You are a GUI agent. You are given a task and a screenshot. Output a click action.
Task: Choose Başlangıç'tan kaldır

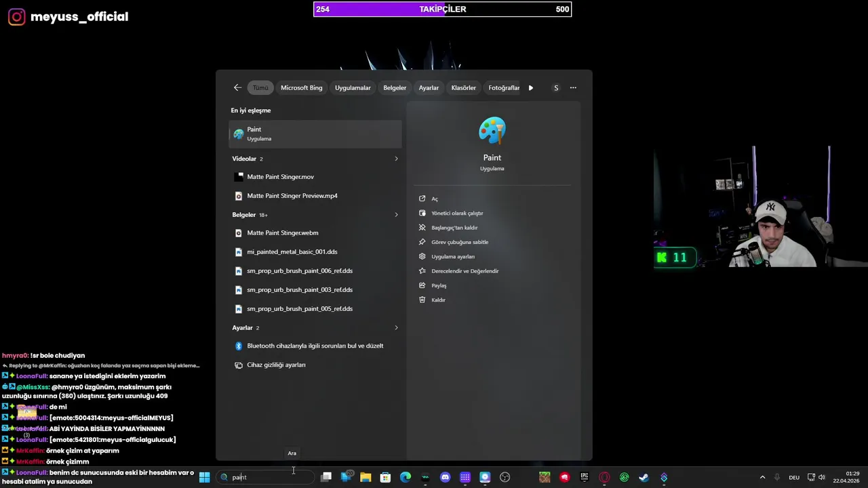[454, 228]
